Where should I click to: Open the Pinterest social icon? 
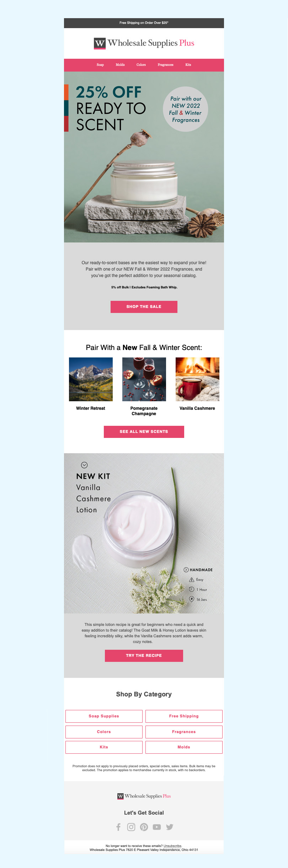(x=144, y=827)
